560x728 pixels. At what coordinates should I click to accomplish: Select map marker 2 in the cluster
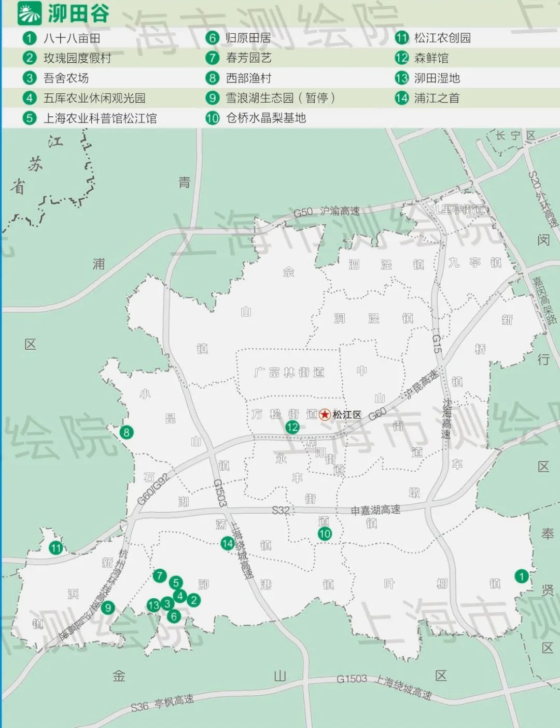click(193, 600)
